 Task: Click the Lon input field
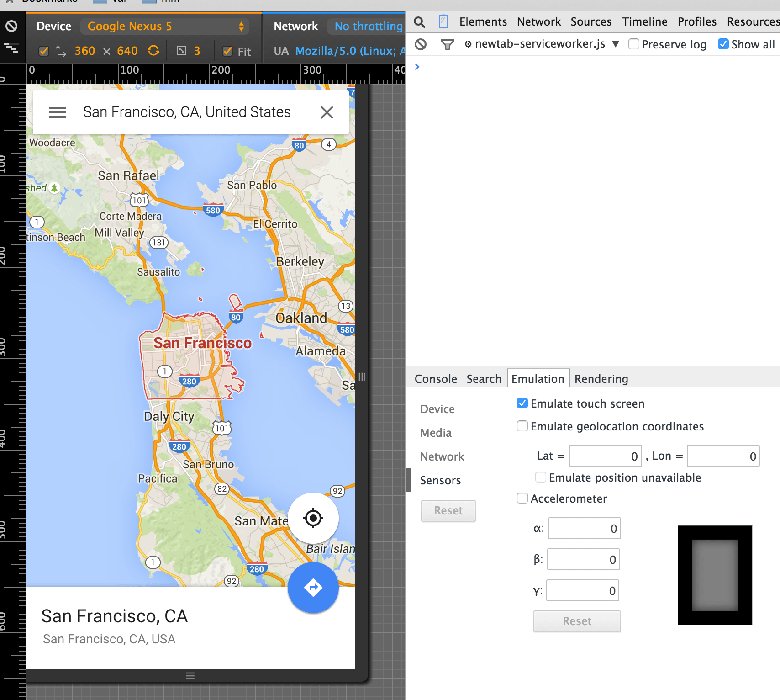click(x=723, y=456)
